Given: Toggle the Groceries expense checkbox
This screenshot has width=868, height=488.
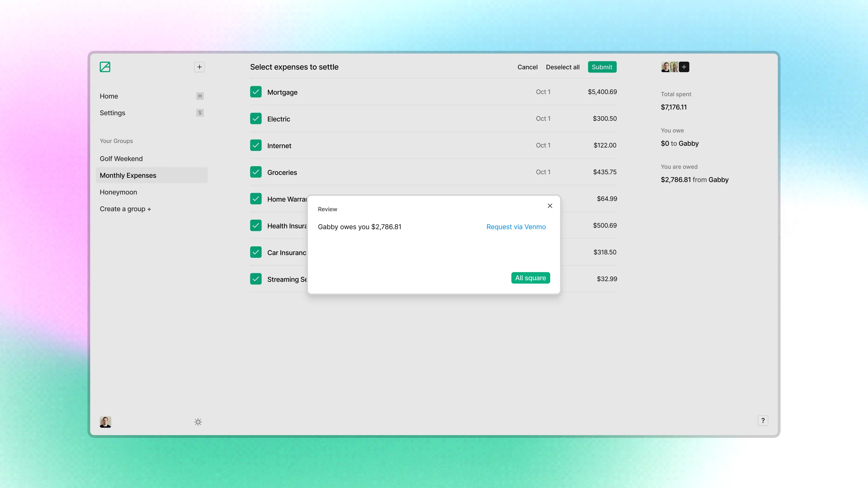Looking at the screenshot, I should point(256,172).
